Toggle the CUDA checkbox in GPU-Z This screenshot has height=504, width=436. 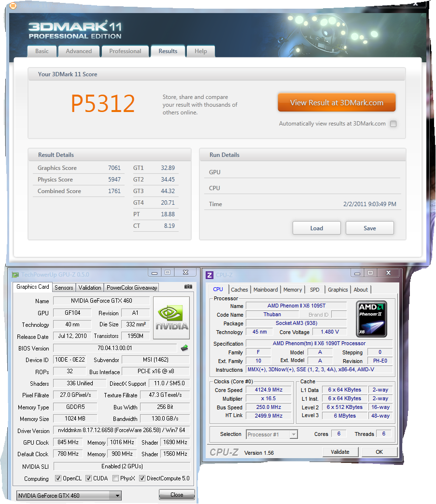click(x=88, y=478)
